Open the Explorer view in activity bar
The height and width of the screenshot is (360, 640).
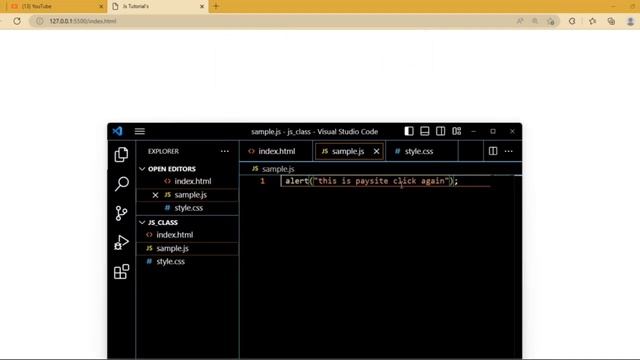(x=121, y=155)
